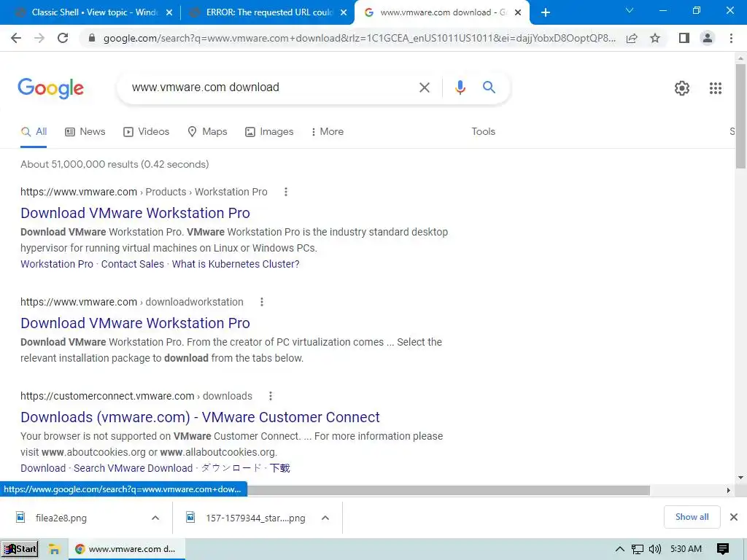This screenshot has height=560, width=747.
Task: Open Contact Sales sitelink
Action: [x=133, y=264]
